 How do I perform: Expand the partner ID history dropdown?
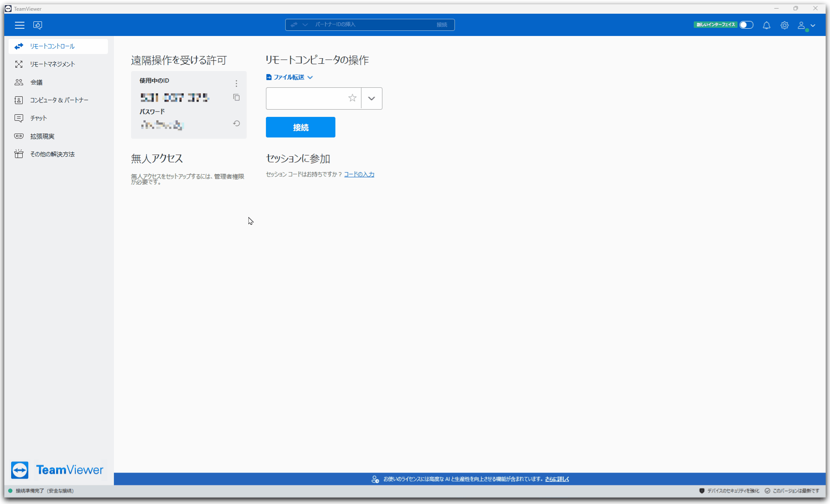pos(371,98)
